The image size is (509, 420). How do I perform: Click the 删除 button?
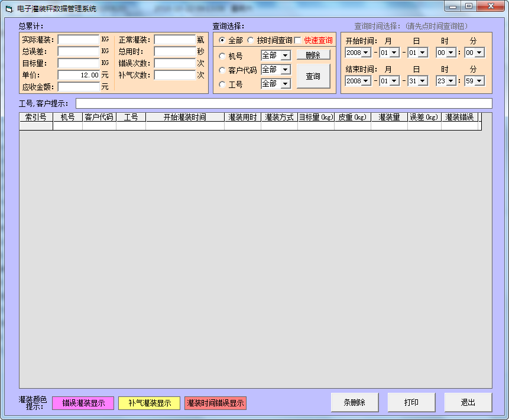[313, 55]
